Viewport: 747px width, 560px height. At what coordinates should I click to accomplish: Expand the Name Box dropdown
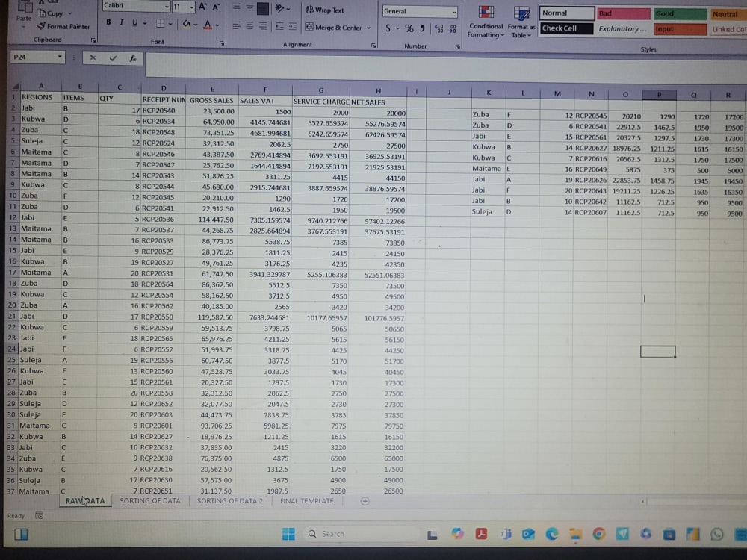pos(60,57)
